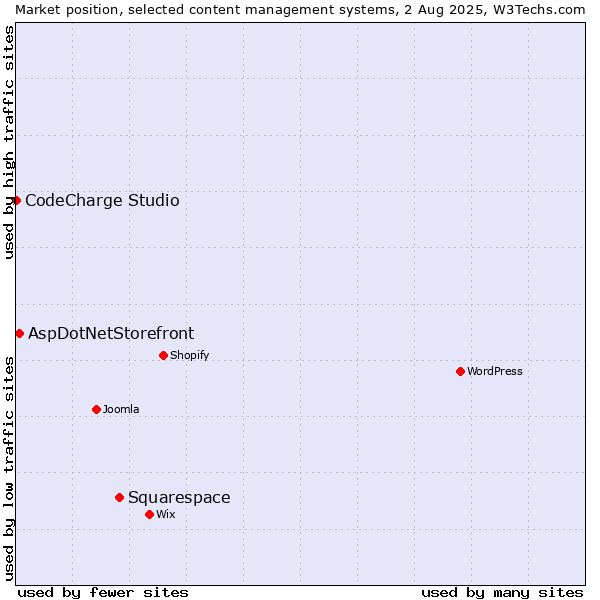The width and height of the screenshot is (600, 600).
Task: Click the WordPress red data point
Action: [460, 372]
